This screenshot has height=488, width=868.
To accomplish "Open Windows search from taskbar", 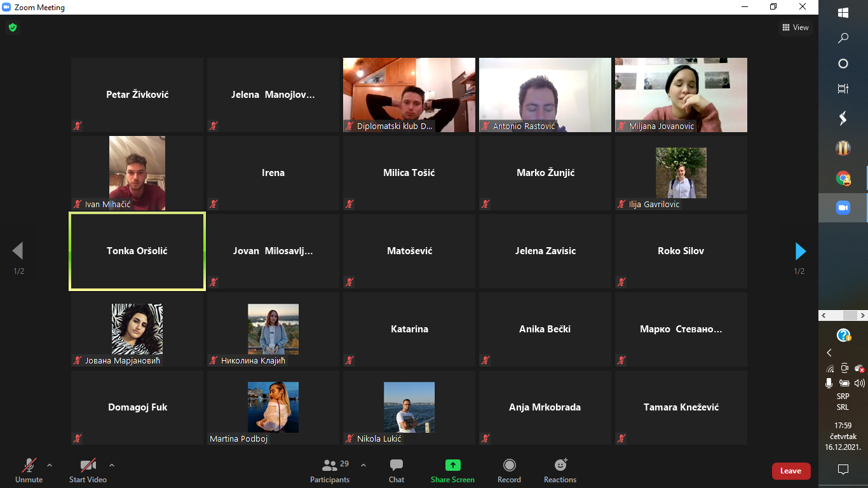I will (x=843, y=38).
